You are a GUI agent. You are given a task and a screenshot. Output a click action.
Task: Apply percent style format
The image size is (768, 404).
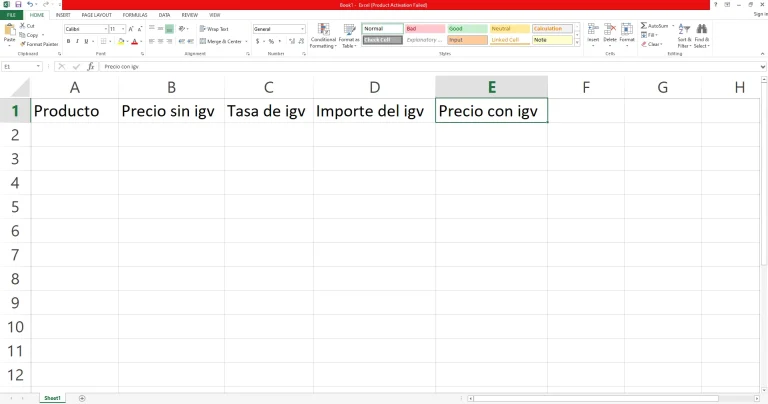pos(271,42)
